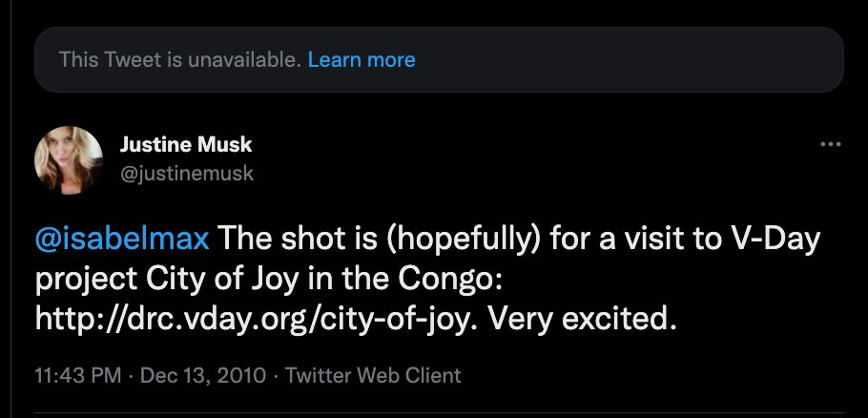Select the unavailable tweet banner box
This screenshot has height=418, width=868.
pos(439,60)
